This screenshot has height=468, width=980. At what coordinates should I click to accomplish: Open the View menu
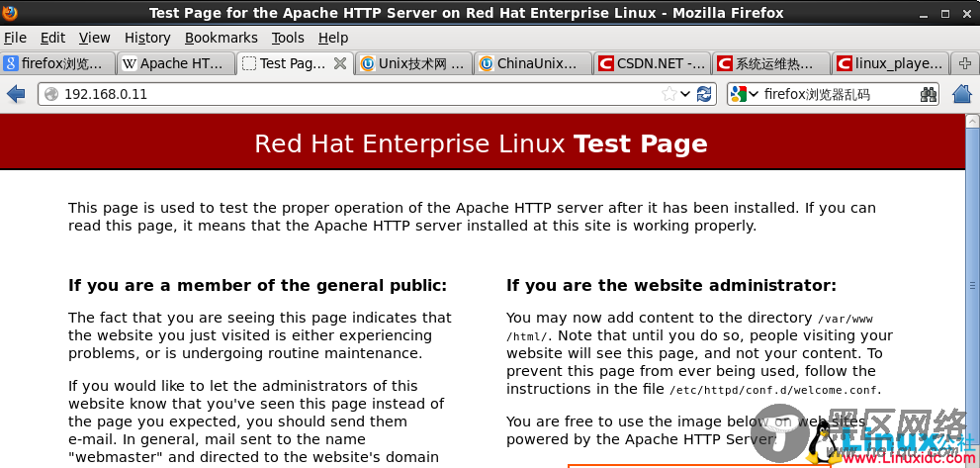pyautogui.click(x=94, y=39)
